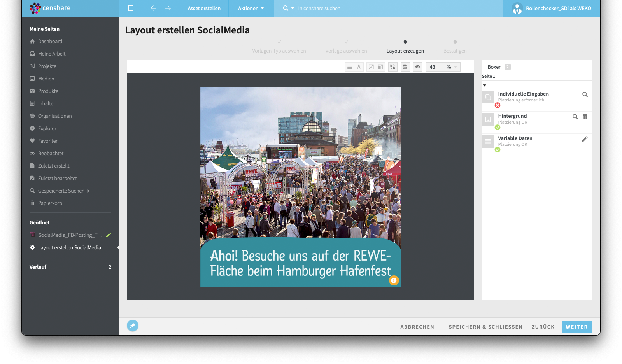Open the Rollenchecker_SDi user avatar
The height and width of the screenshot is (364, 622).
(517, 8)
